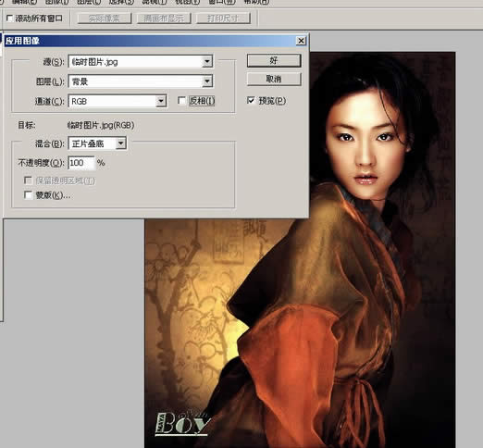Viewport: 483px width, 448px height.
Task: Open the 通道(C) RGB channel dropdown
Action: (118, 101)
